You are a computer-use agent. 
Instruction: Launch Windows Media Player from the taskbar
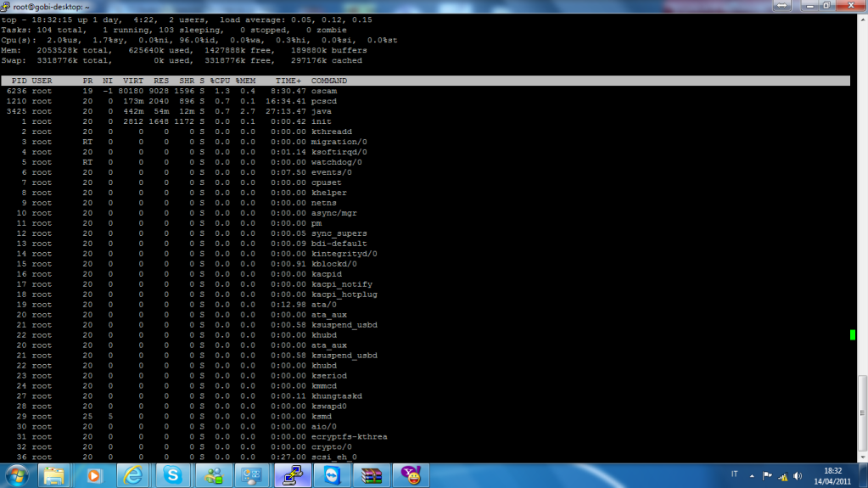[x=93, y=475]
